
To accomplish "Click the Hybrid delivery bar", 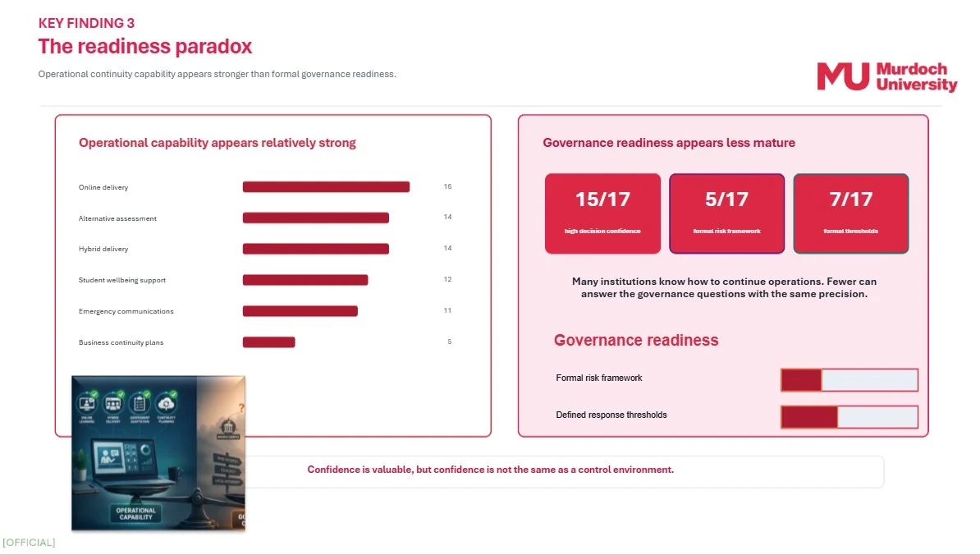I will [x=316, y=249].
